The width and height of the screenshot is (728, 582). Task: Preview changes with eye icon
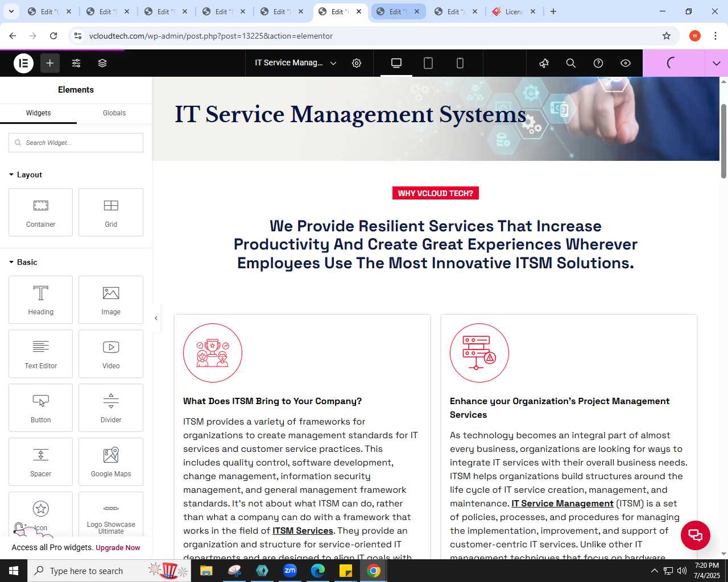point(626,63)
